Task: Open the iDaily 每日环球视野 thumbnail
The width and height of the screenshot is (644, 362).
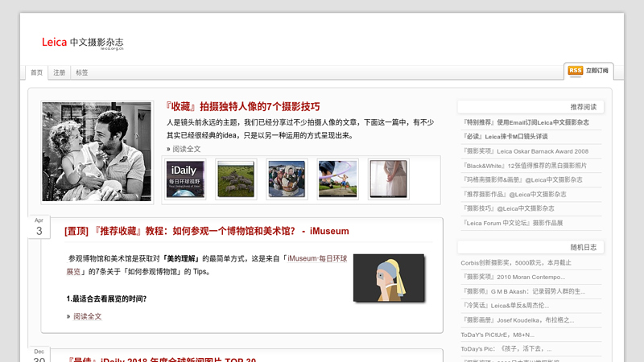Action: 186,179
